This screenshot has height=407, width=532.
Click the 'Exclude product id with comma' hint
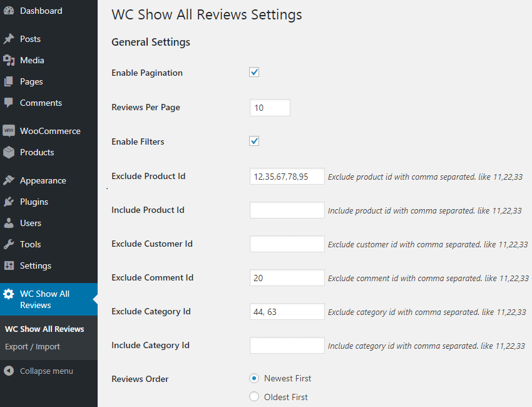[x=425, y=177]
